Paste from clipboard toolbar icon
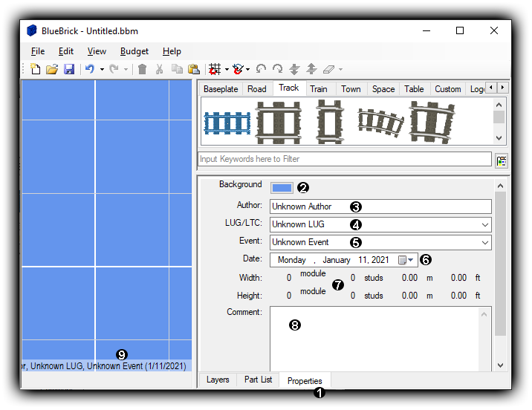 point(194,69)
